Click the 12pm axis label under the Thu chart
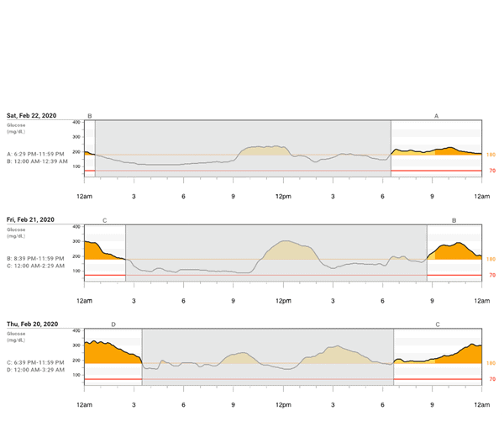 (283, 405)
